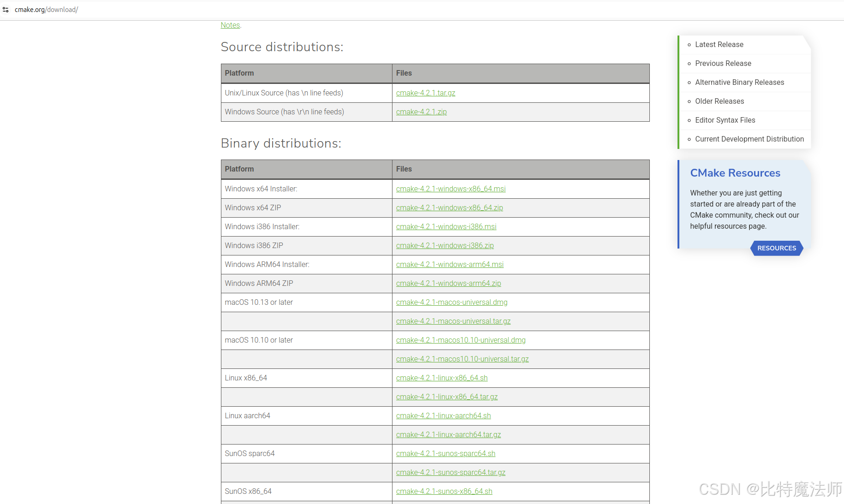
Task: Select 'Windows Source (has \r\n line feeds)' cell
Action: click(307, 112)
